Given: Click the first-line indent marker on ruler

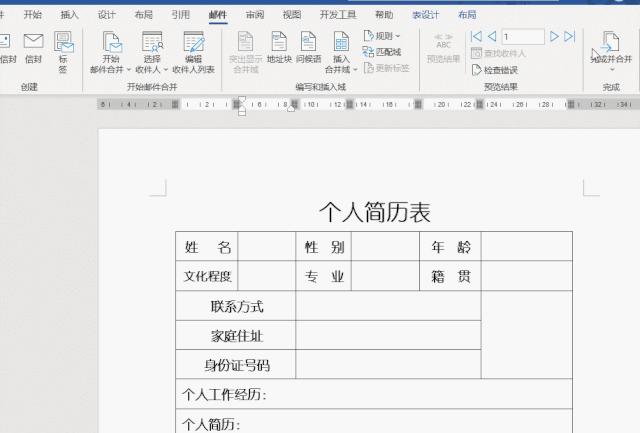Looking at the screenshot, I should pos(242,100).
